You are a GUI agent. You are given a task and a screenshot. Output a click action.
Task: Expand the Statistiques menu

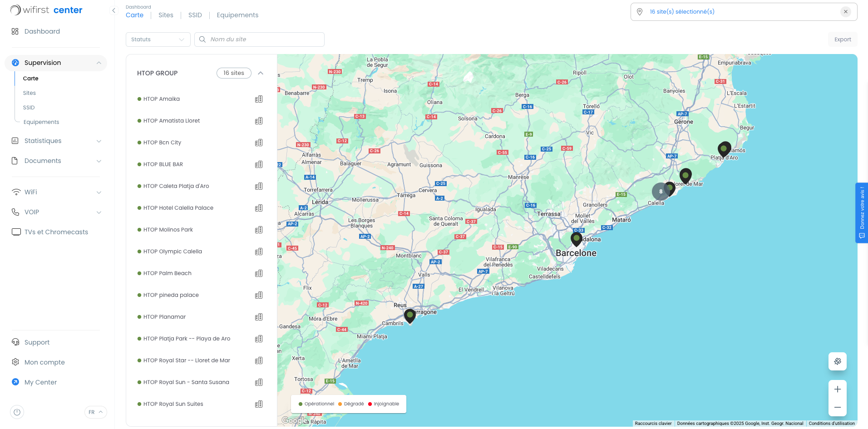pos(99,141)
